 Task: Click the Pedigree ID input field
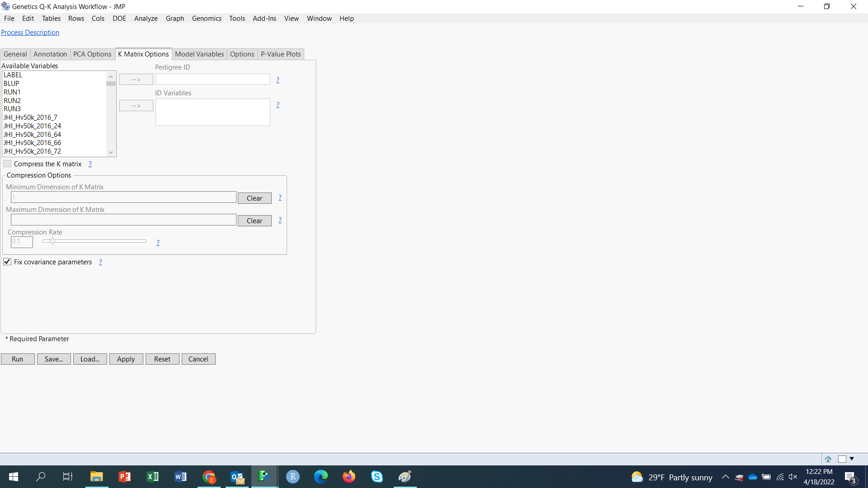point(212,80)
